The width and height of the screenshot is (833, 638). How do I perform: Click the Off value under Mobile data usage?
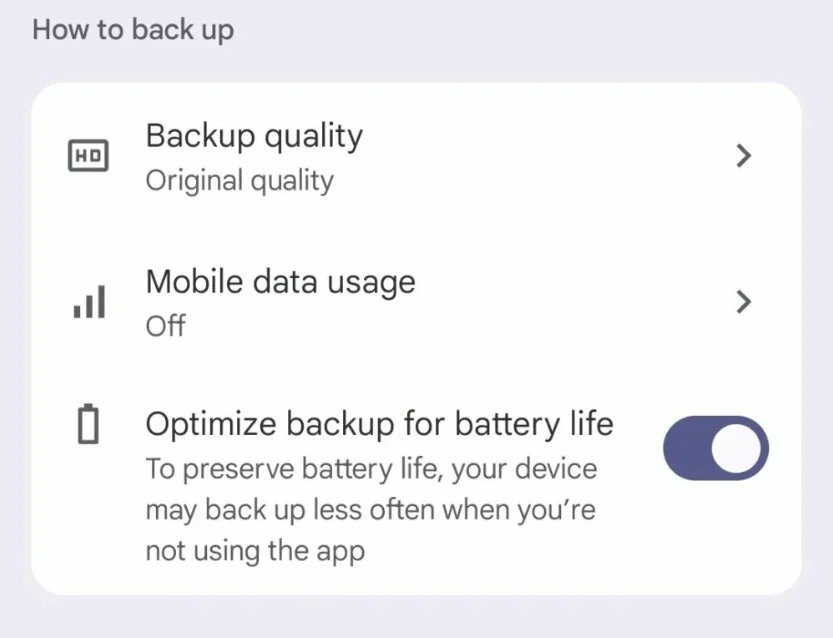[165, 326]
